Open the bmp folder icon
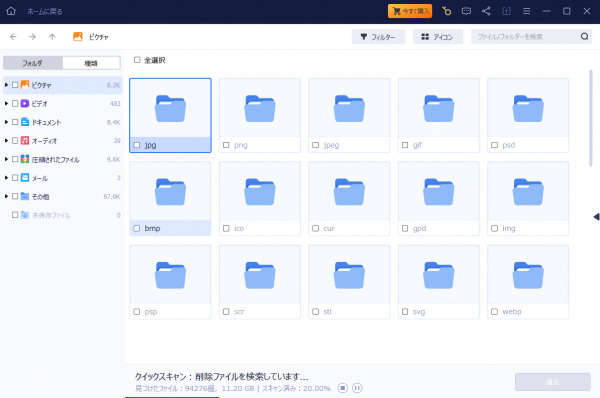The image size is (600, 398). [x=170, y=192]
